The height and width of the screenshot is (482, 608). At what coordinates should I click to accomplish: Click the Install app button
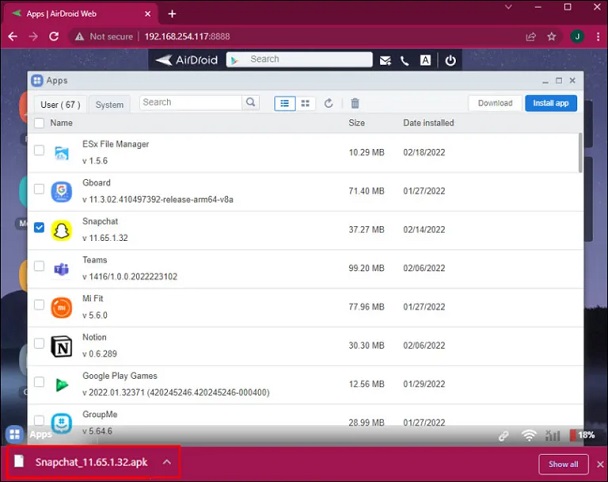pos(551,103)
